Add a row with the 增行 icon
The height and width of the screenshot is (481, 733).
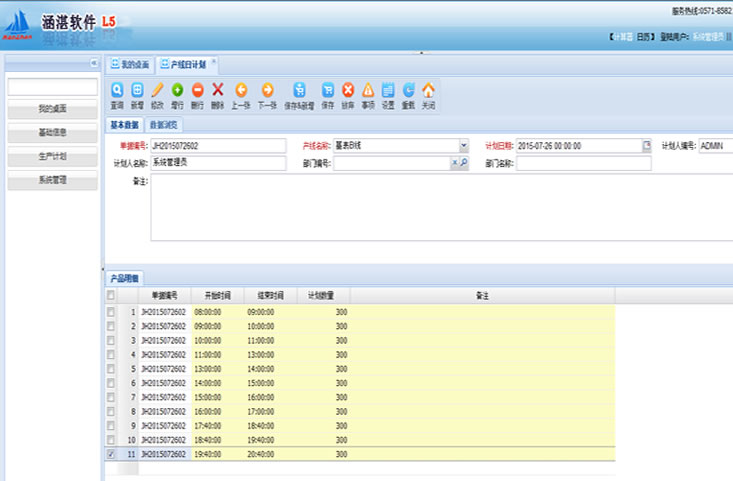tap(177, 91)
